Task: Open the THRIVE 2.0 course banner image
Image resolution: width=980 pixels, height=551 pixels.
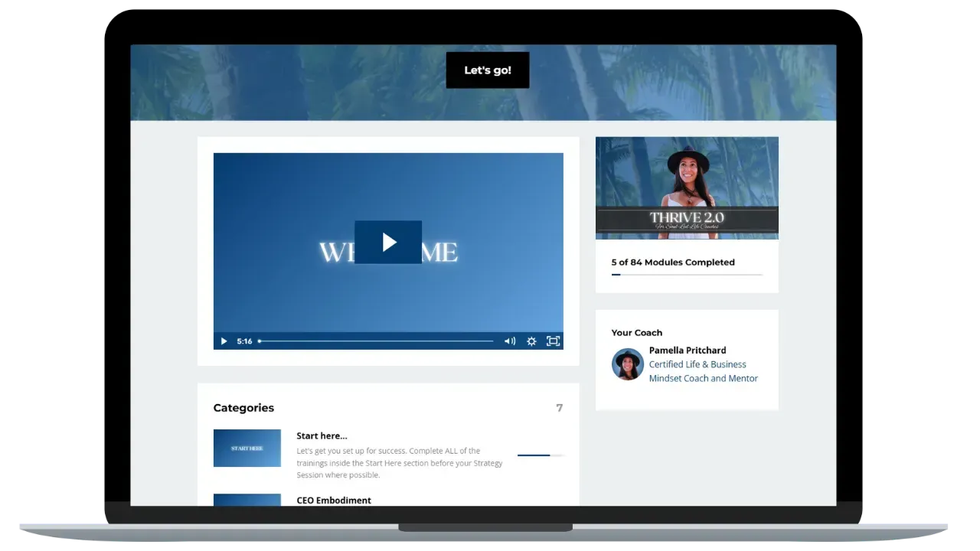Action: tap(687, 188)
